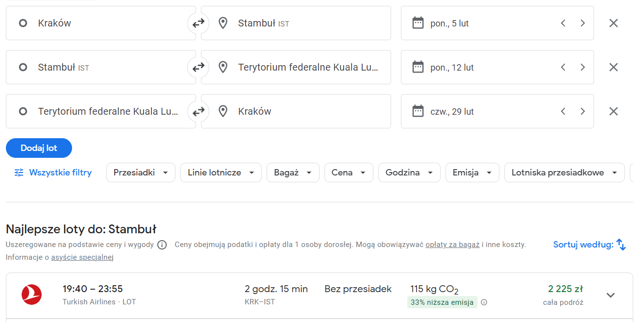Click the 115 kg CO2 emission value
The height and width of the screenshot is (322, 644).
434,290
